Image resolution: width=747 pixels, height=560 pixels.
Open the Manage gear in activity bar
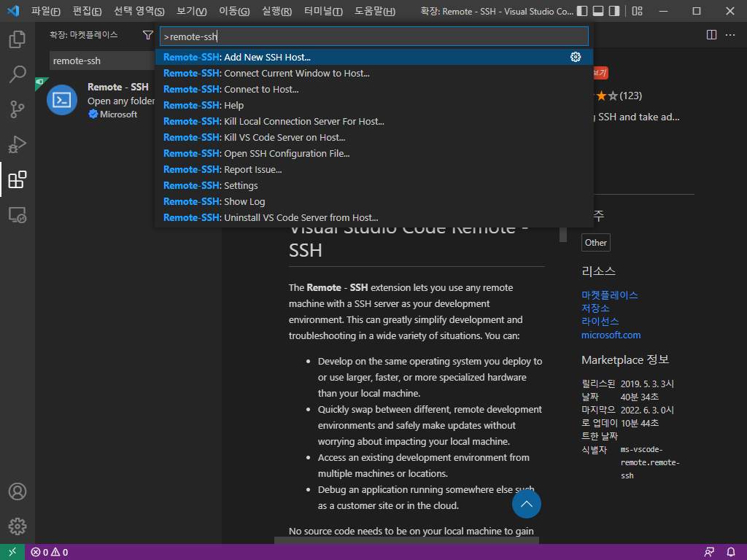18,526
